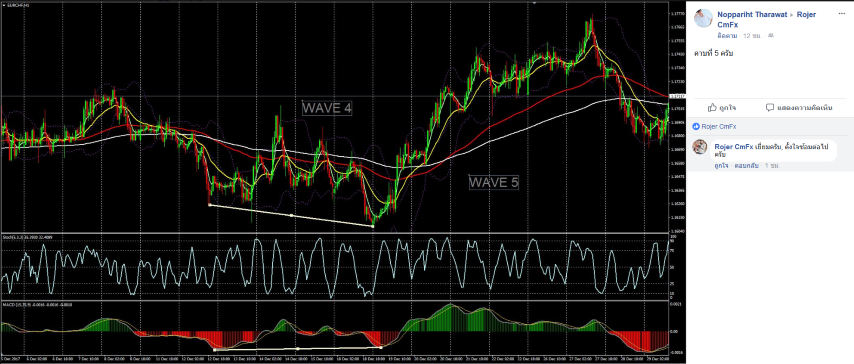Click the WAVE 4 label on the chart

(327, 108)
